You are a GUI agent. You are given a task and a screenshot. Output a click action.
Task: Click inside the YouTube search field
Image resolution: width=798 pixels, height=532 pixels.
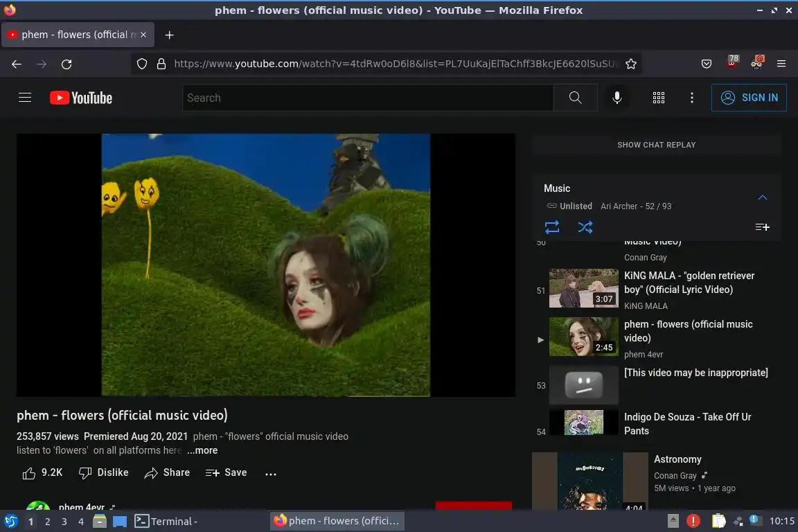(x=368, y=98)
